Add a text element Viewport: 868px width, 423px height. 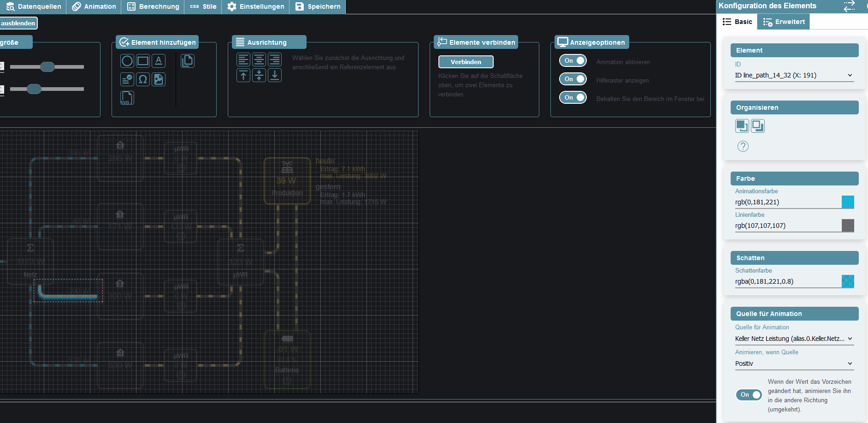click(x=159, y=61)
